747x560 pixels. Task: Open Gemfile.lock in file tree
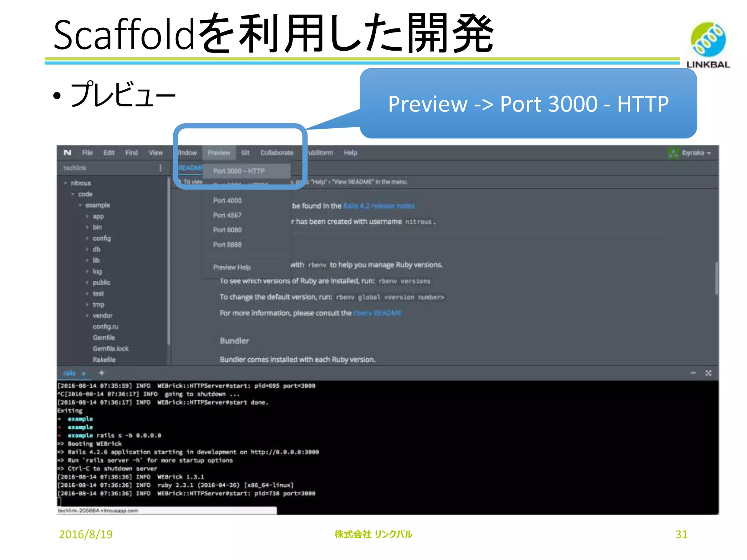(111, 349)
